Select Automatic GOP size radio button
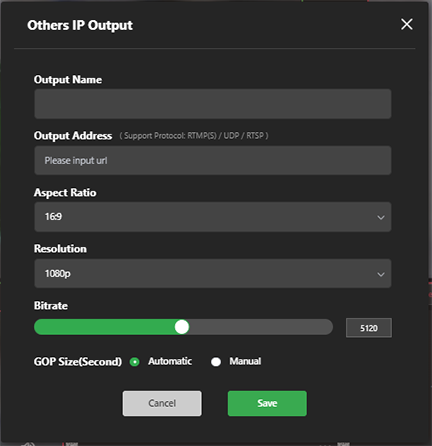This screenshot has width=432, height=446. 135,362
